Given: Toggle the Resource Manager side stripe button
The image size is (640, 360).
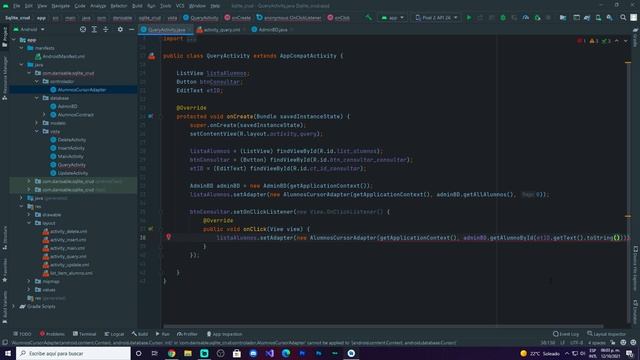Looking at the screenshot, I should pyautogui.click(x=4, y=78).
